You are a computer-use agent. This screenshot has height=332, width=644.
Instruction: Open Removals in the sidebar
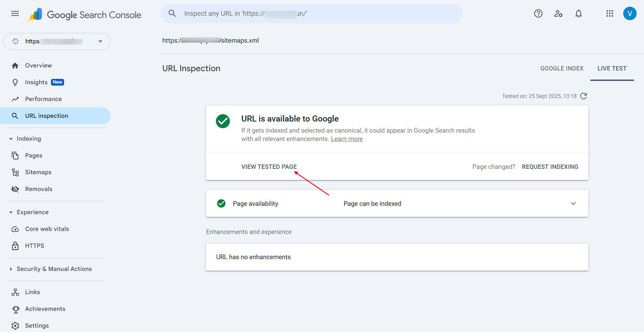pyautogui.click(x=39, y=189)
